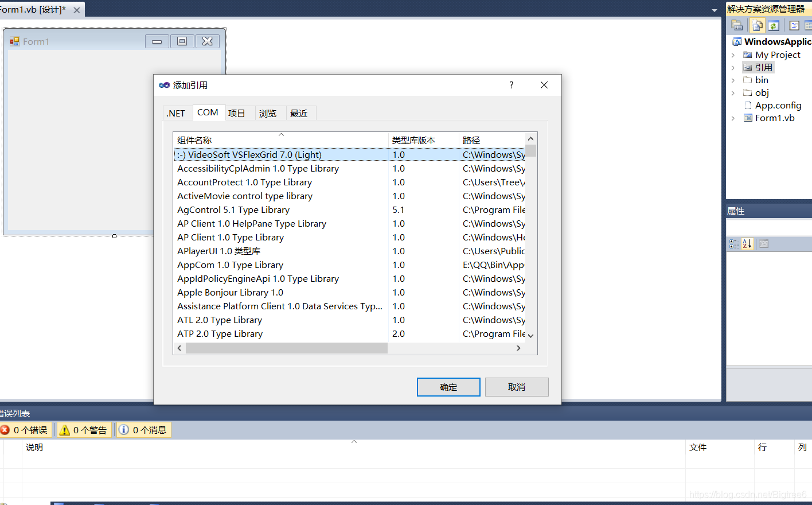Image resolution: width=812 pixels, height=505 pixels.
Task: Select AppCom 1.0 Type Library row
Action: point(349,265)
